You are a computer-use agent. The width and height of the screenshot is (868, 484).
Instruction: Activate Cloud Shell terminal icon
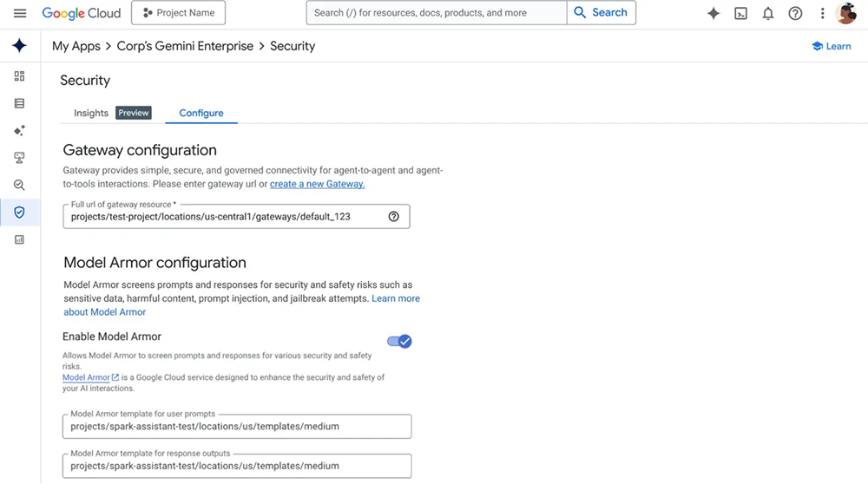740,13
